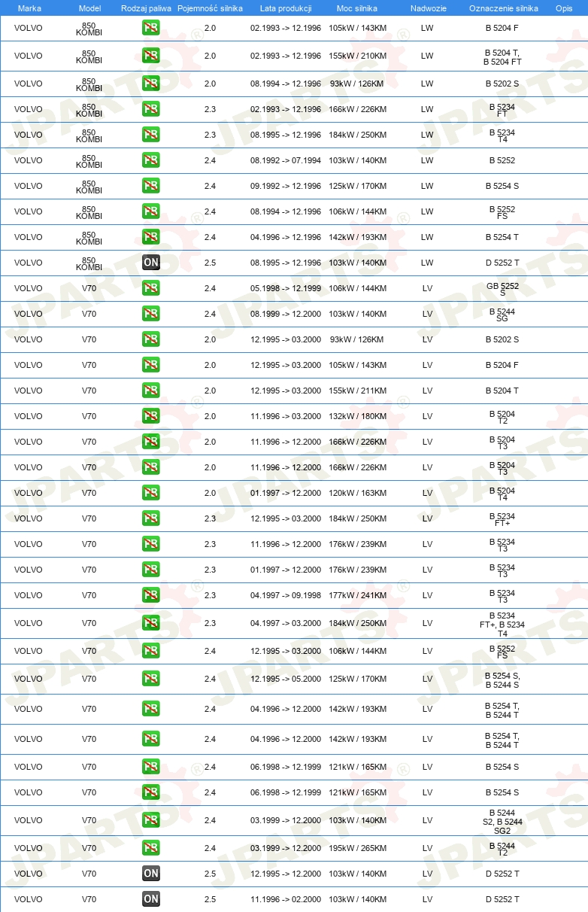The width and height of the screenshot is (588, 912).
Task: Click PB icon in 08.1992 -> 07.1994 row
Action: point(150,160)
